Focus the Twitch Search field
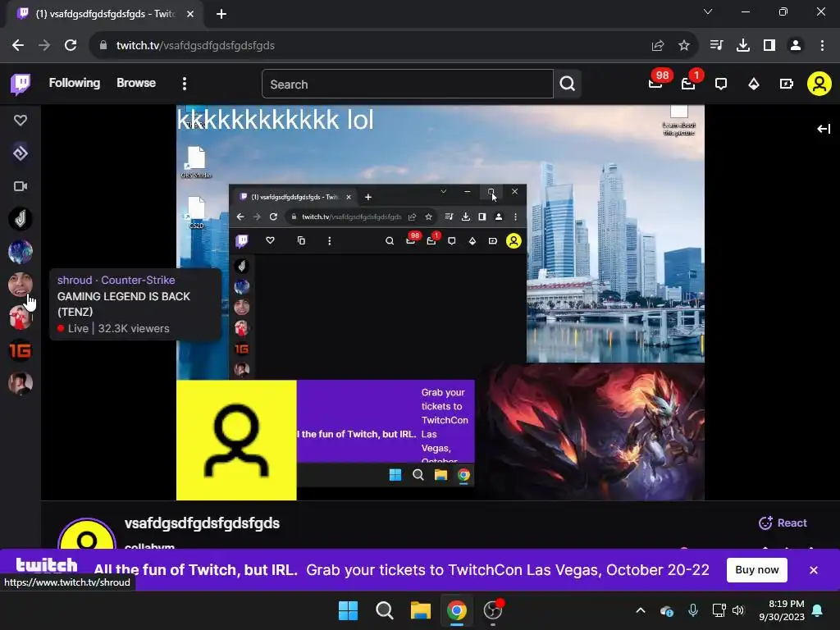The image size is (840, 630). click(x=407, y=84)
